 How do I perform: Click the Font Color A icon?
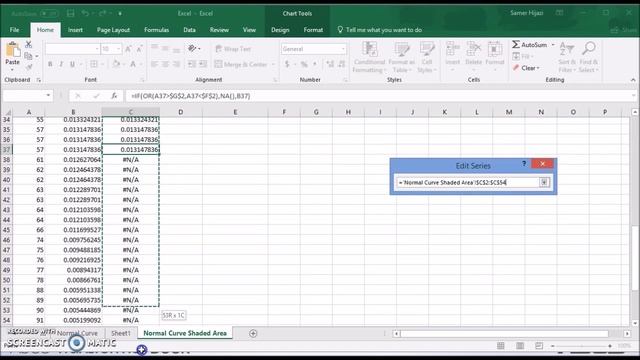[x=133, y=64]
